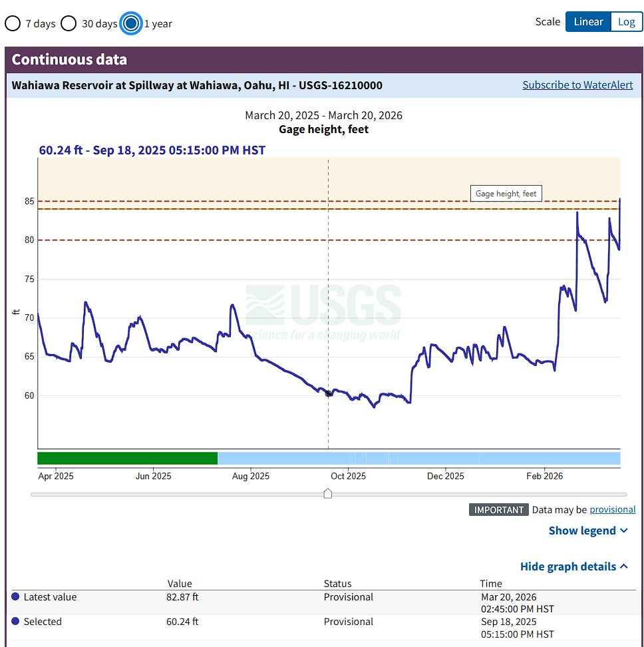This screenshot has height=647, width=644.
Task: Click the Oct 2025 x-axis label
Action: 348,476
